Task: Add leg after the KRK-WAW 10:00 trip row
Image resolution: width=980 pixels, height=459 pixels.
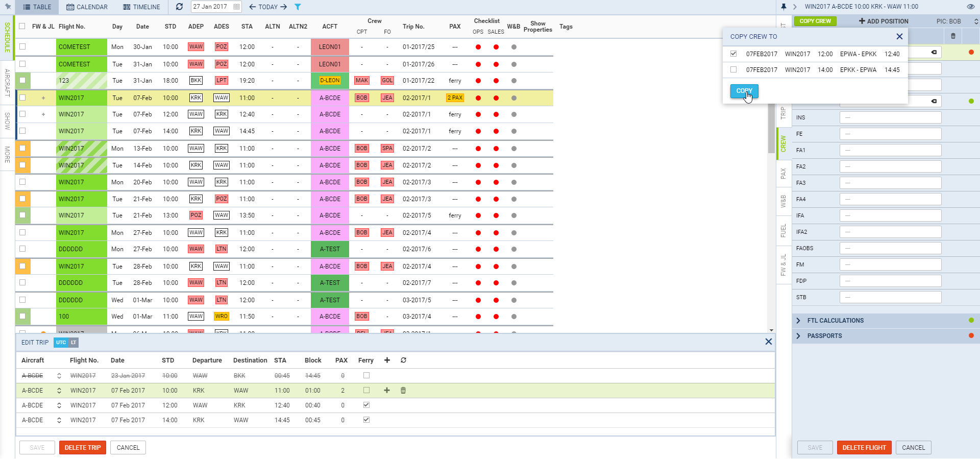Action: (387, 390)
